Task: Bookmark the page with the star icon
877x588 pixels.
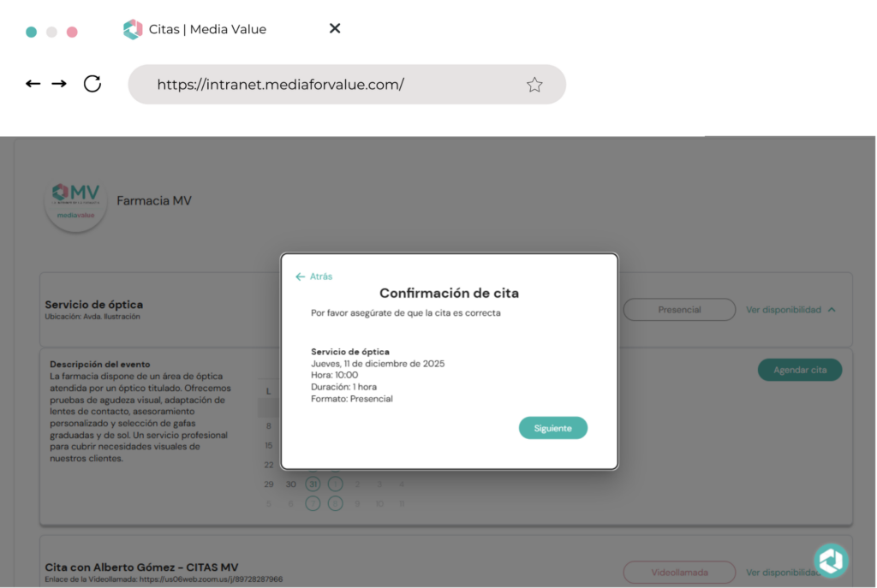Action: [x=534, y=85]
